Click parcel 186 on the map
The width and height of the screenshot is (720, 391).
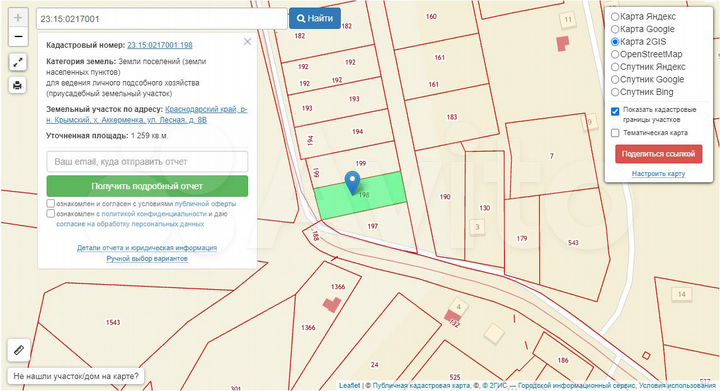pyautogui.click(x=563, y=361)
